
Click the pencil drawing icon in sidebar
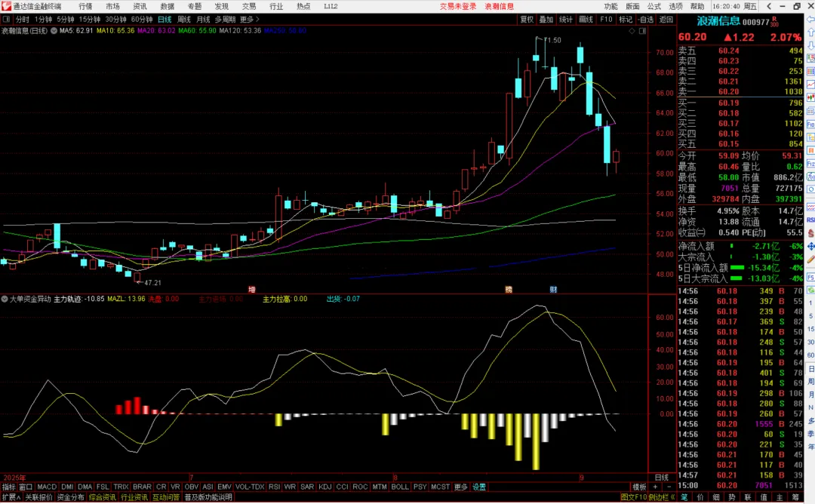point(810,259)
